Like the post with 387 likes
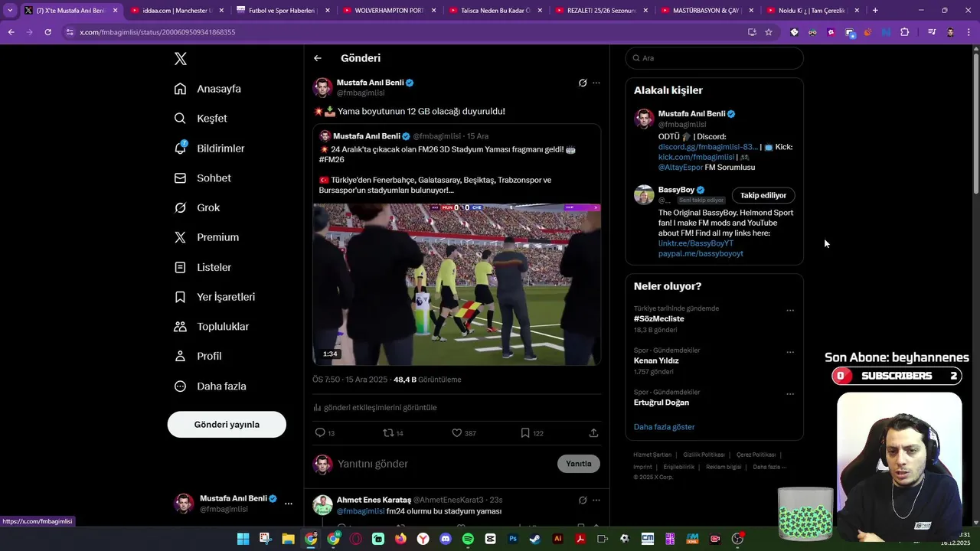The width and height of the screenshot is (980, 551). pyautogui.click(x=456, y=433)
